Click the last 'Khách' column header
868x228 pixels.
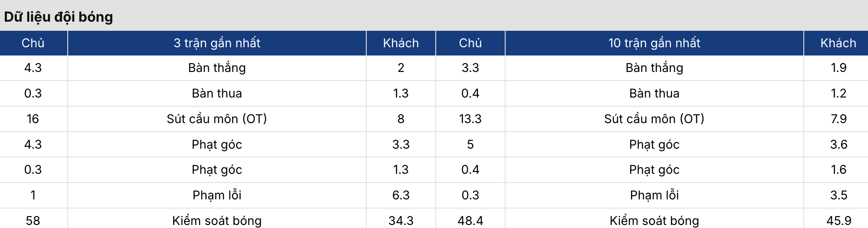coord(838,43)
